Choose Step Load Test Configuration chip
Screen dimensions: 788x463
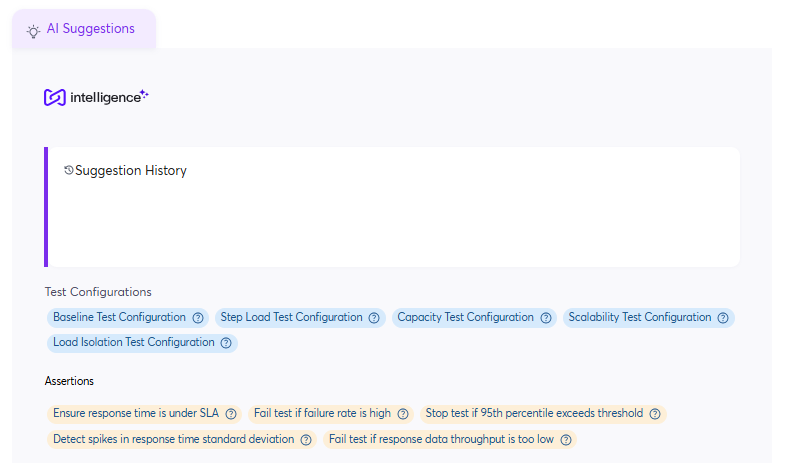[x=291, y=318]
